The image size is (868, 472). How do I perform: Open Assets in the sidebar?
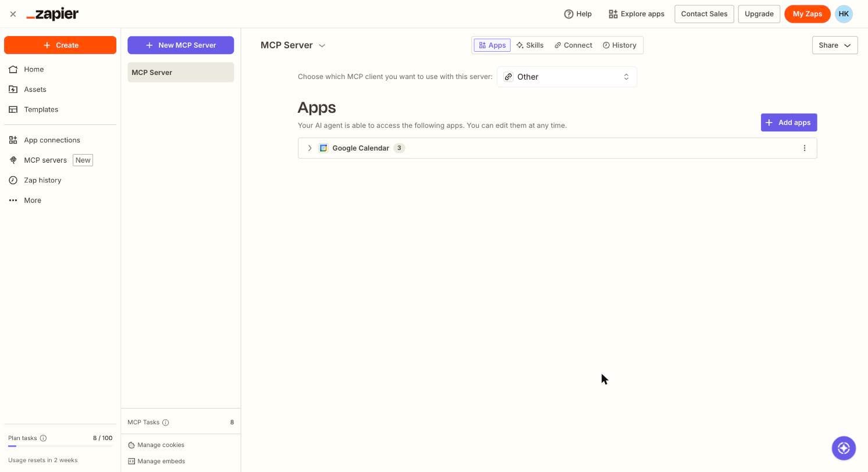(35, 90)
